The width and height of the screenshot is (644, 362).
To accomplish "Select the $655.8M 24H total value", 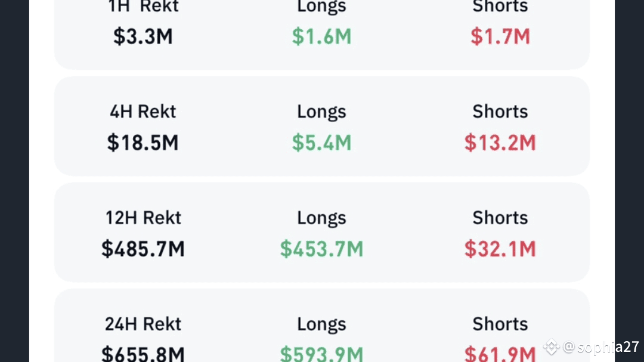I will pos(143,354).
